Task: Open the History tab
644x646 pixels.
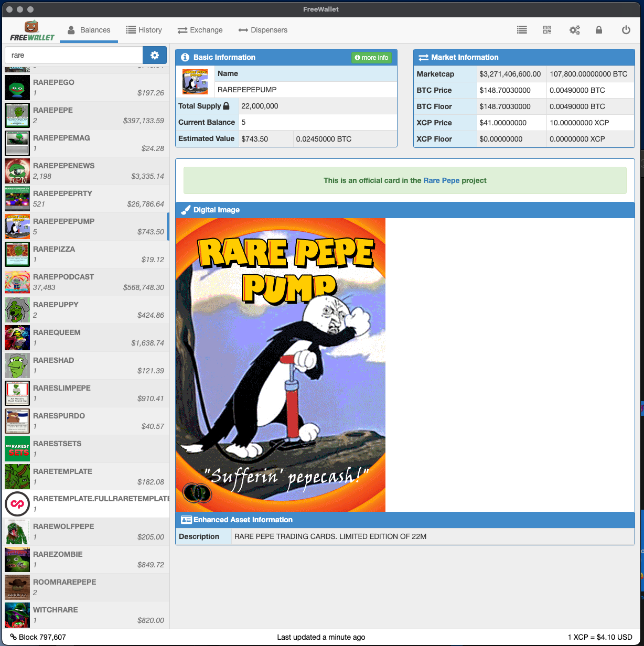Action: click(x=144, y=30)
